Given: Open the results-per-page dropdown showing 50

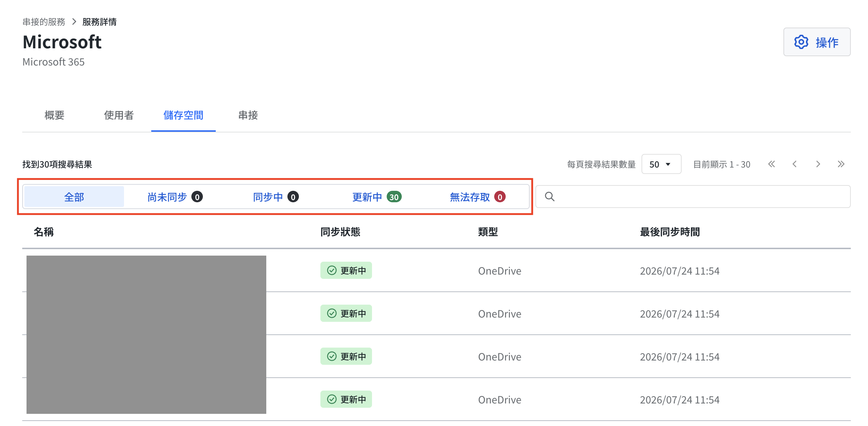Looking at the screenshot, I should tap(661, 164).
